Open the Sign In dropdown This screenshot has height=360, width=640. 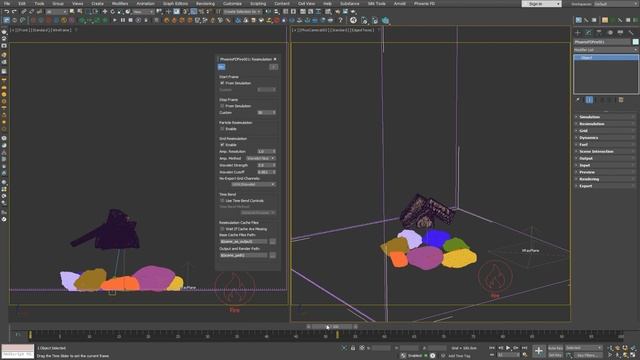pos(541,4)
